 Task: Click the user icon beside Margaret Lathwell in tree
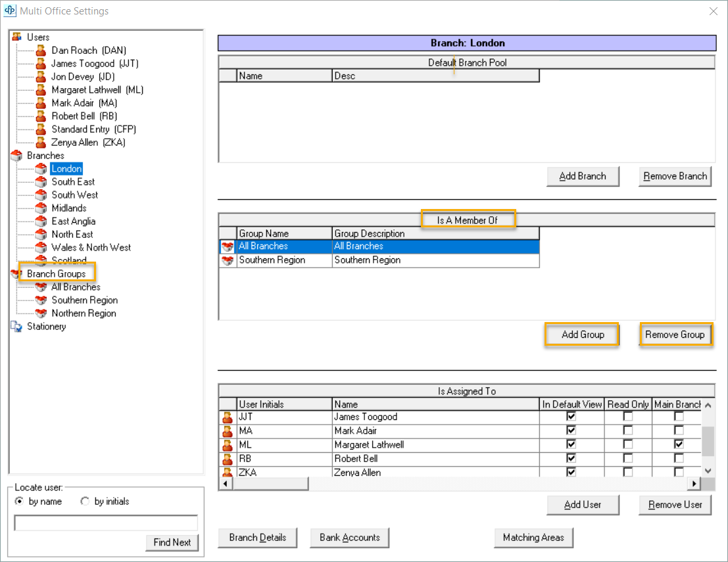tap(41, 89)
